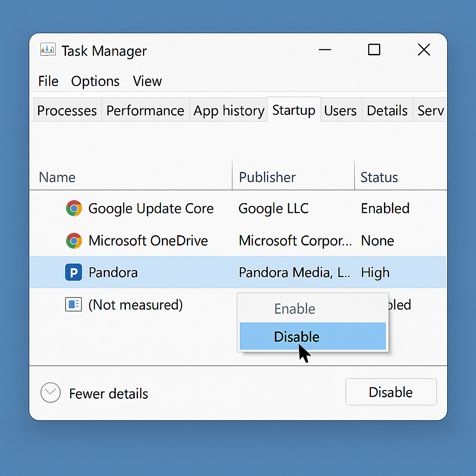Select the Microsoft OneDrive name
476x476 pixels.
click(x=148, y=241)
